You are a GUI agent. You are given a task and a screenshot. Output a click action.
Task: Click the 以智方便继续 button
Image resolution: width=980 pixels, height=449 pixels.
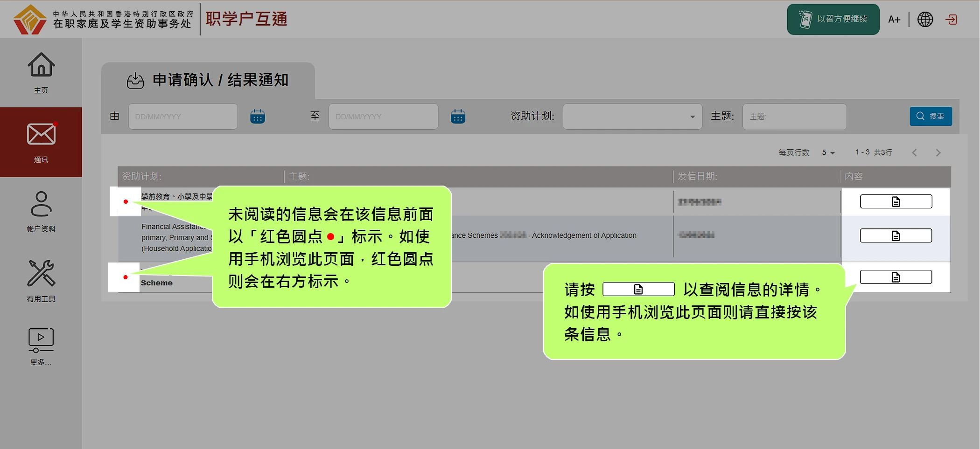pyautogui.click(x=833, y=20)
